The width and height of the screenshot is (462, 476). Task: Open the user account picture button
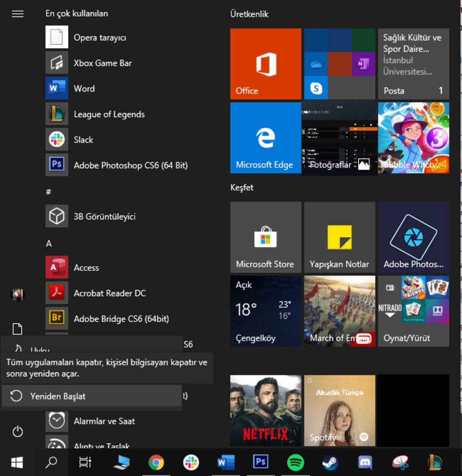(18, 294)
